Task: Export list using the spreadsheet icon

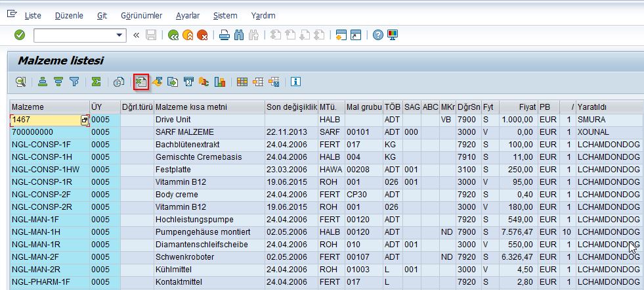Action: point(140,82)
